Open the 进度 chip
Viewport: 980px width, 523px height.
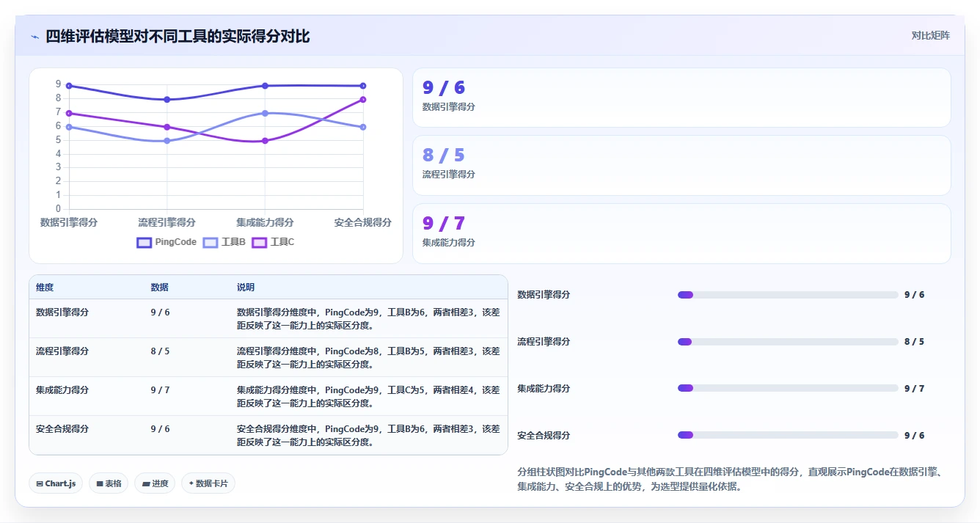point(155,483)
